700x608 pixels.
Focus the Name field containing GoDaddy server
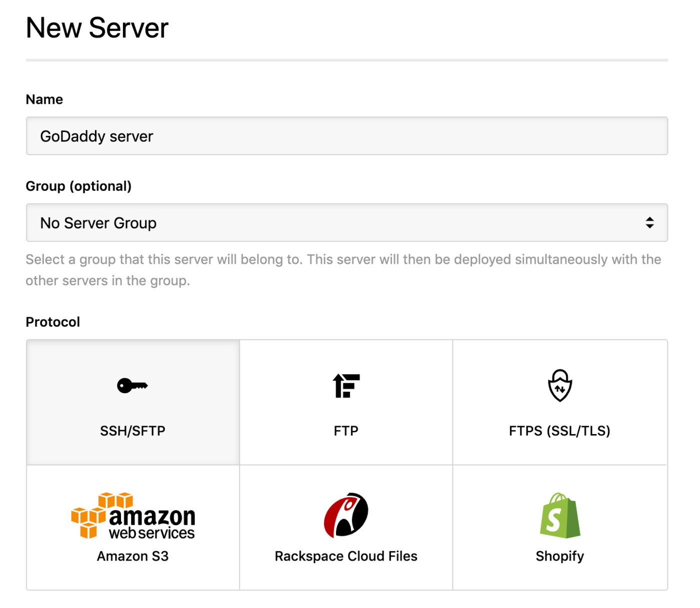347,136
